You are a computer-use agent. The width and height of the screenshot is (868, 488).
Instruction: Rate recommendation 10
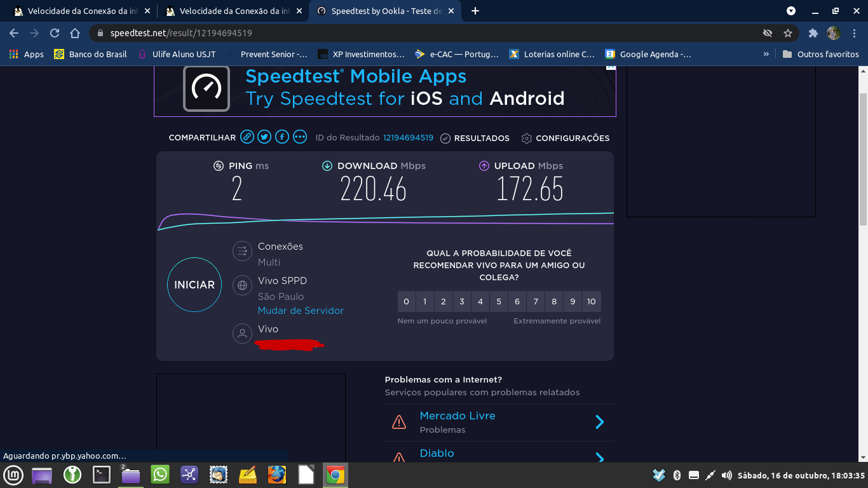pyautogui.click(x=592, y=302)
